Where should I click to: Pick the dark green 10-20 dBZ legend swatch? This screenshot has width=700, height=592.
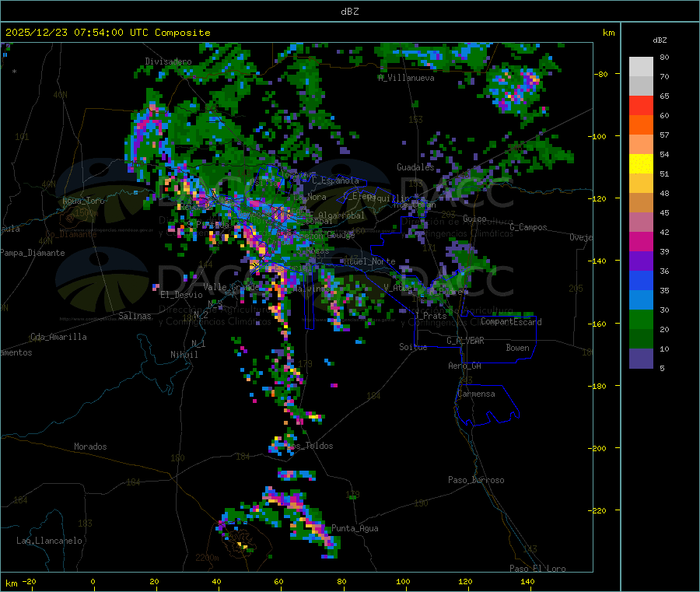click(641, 339)
